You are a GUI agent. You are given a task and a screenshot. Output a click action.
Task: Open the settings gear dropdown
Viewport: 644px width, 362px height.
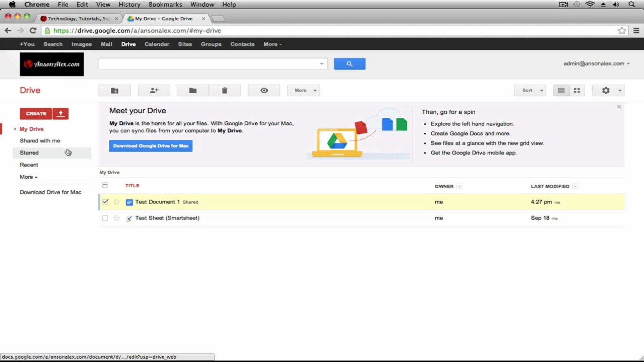(608, 90)
